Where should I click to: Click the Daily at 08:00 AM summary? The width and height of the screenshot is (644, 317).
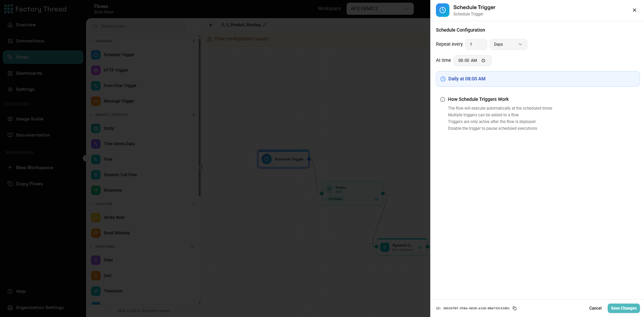[x=538, y=79]
